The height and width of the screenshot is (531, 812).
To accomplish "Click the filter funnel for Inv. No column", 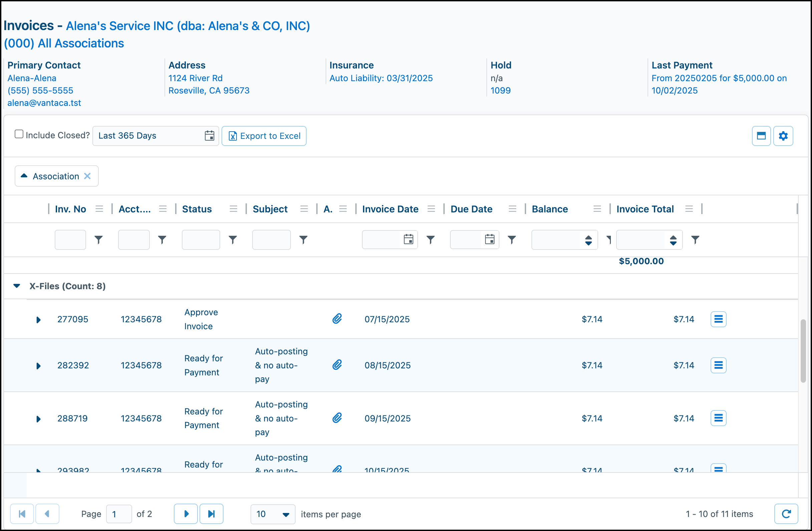I will [99, 240].
